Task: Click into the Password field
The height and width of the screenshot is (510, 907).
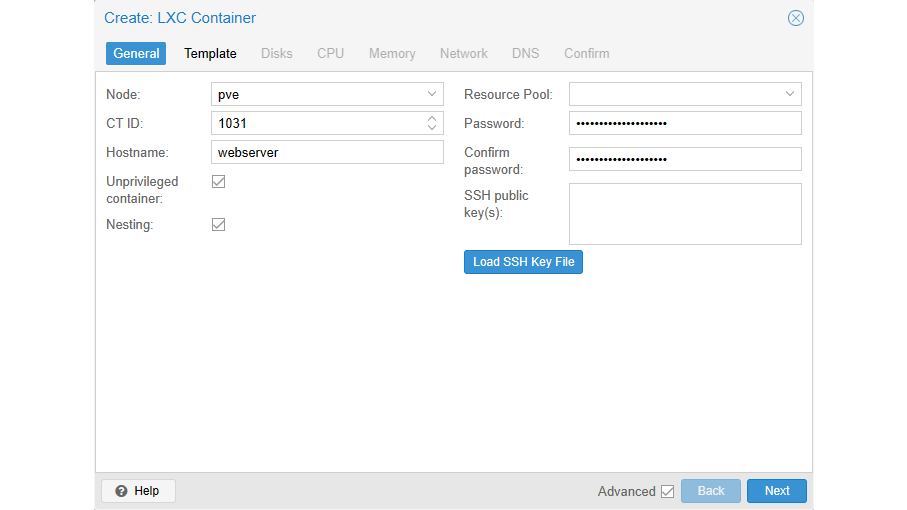Action: click(x=685, y=123)
